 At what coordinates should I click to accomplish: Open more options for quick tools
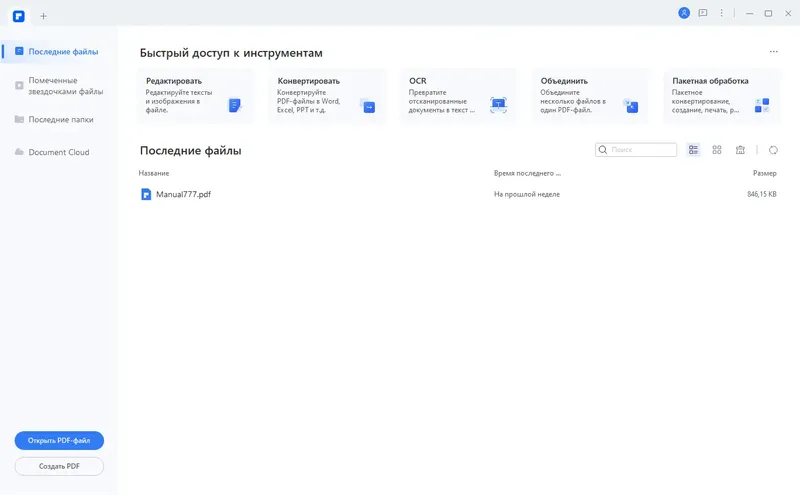click(x=773, y=52)
